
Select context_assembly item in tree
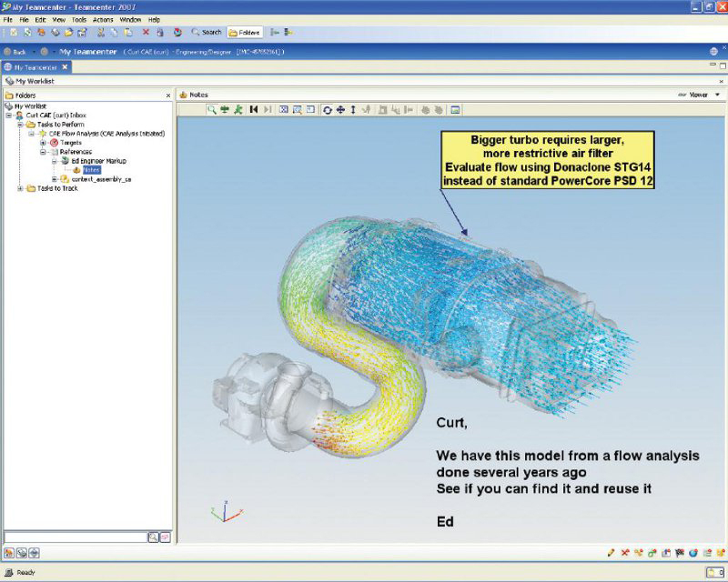(101, 179)
